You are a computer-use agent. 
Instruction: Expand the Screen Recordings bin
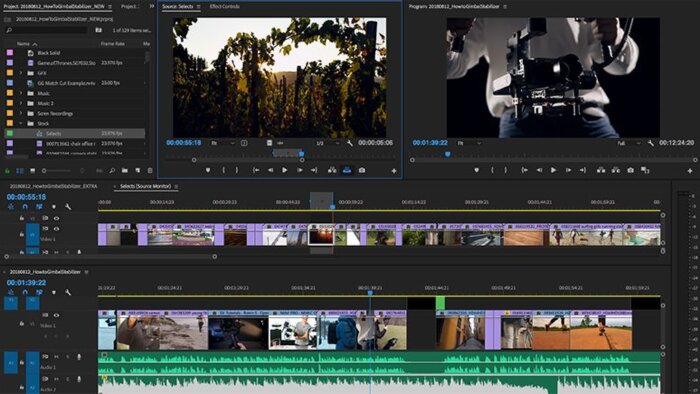pos(21,113)
